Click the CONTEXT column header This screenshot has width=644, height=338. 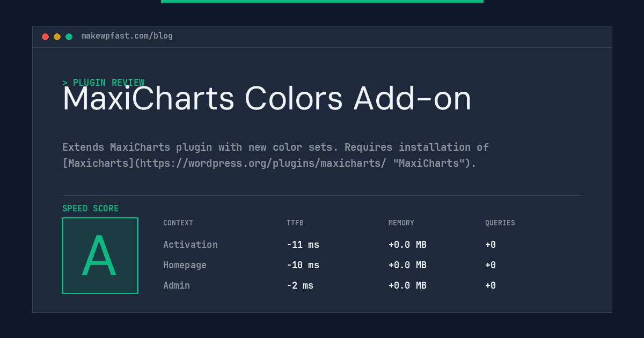[178, 223]
